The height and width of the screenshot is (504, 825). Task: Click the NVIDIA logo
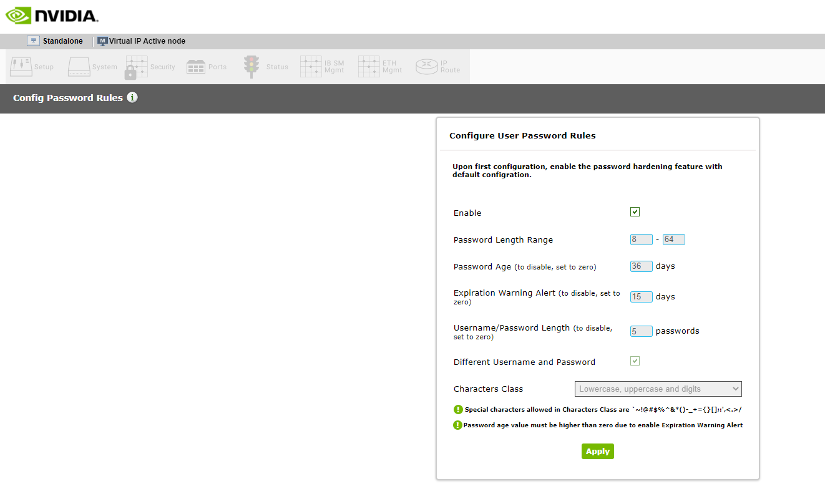(52, 16)
